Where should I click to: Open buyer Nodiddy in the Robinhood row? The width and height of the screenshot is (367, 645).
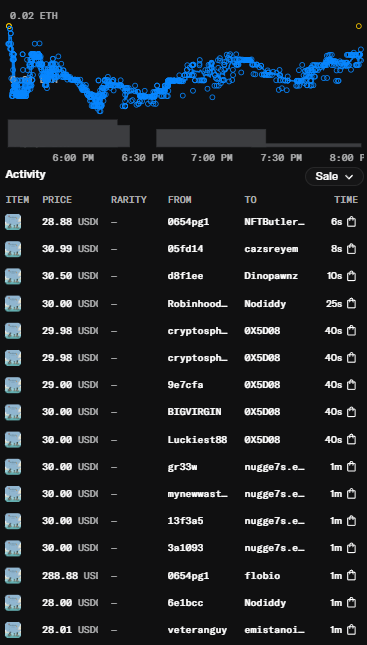(x=265, y=304)
